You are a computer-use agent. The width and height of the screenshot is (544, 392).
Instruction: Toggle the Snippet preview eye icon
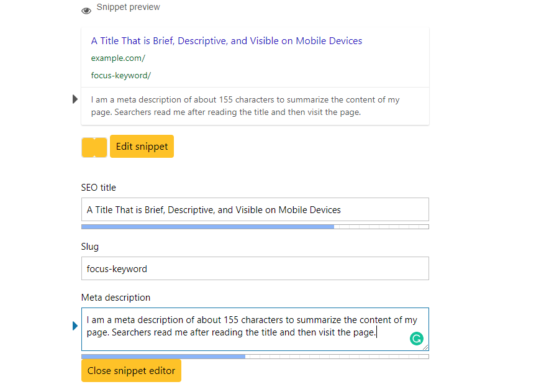[x=86, y=10]
